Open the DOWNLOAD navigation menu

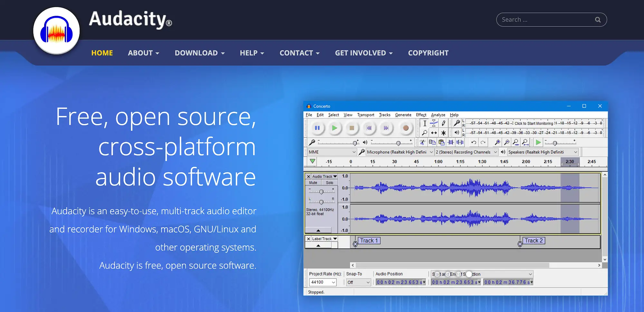click(200, 53)
